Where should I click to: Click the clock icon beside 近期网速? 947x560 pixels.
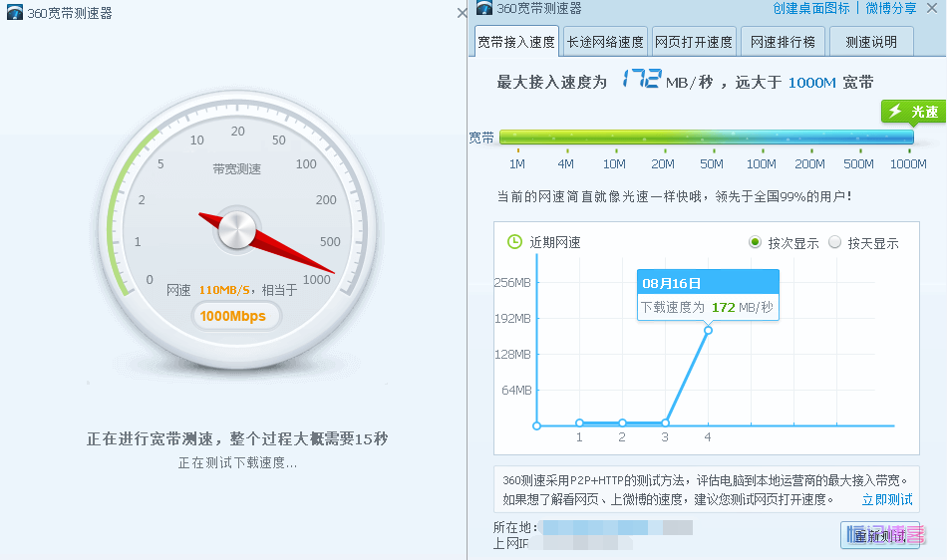click(514, 242)
